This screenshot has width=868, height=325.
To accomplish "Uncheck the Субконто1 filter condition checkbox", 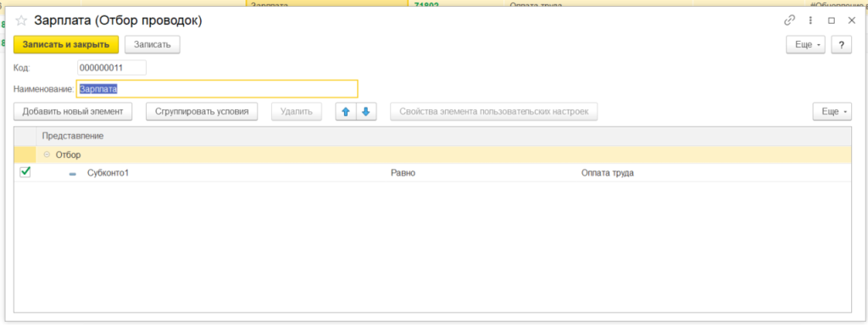I will click(25, 172).
